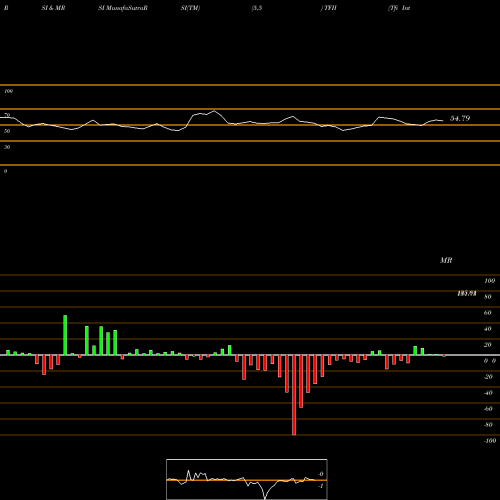Screen dimensions: 500x500
Task: Click the MR axis label -40
Action: [x=488, y=393]
